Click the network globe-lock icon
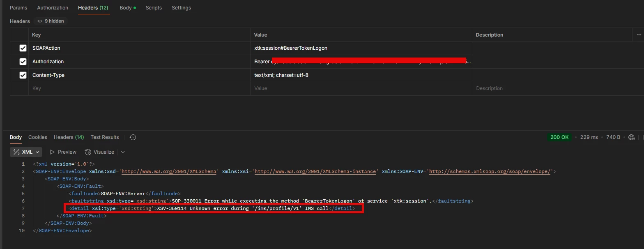 coord(632,137)
